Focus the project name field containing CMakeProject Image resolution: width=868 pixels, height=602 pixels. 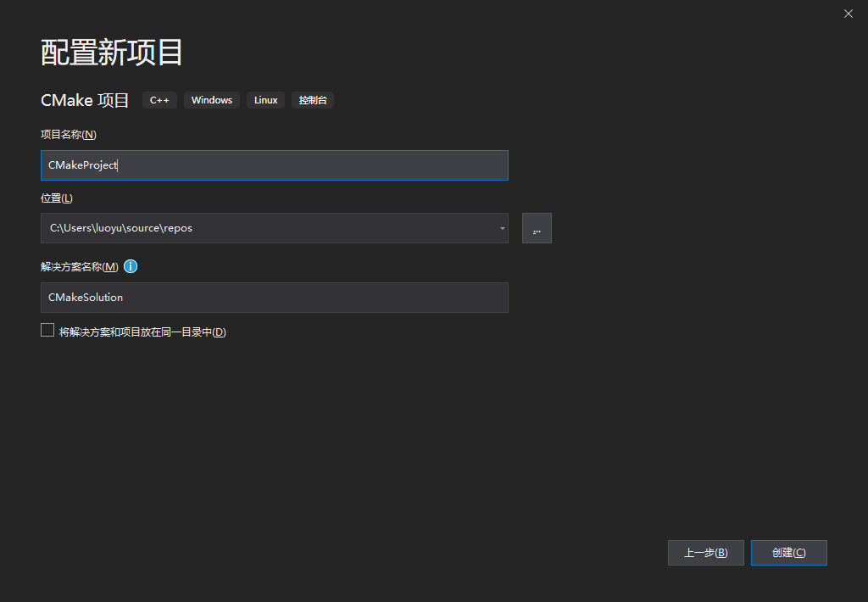pyautogui.click(x=275, y=165)
